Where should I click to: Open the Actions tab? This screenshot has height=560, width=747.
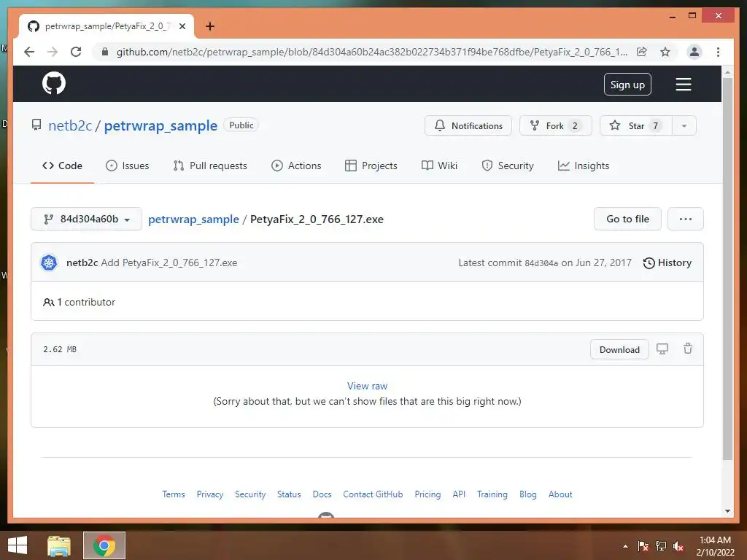[296, 166]
